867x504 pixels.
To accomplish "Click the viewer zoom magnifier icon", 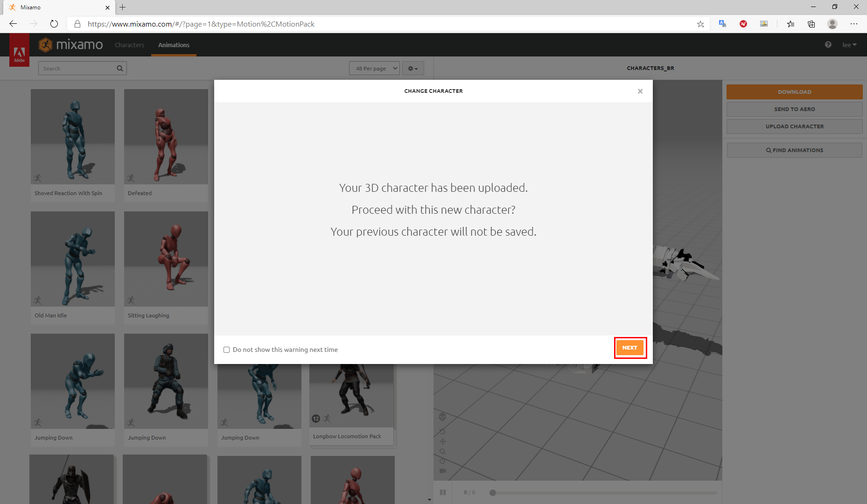I will coord(442,451).
